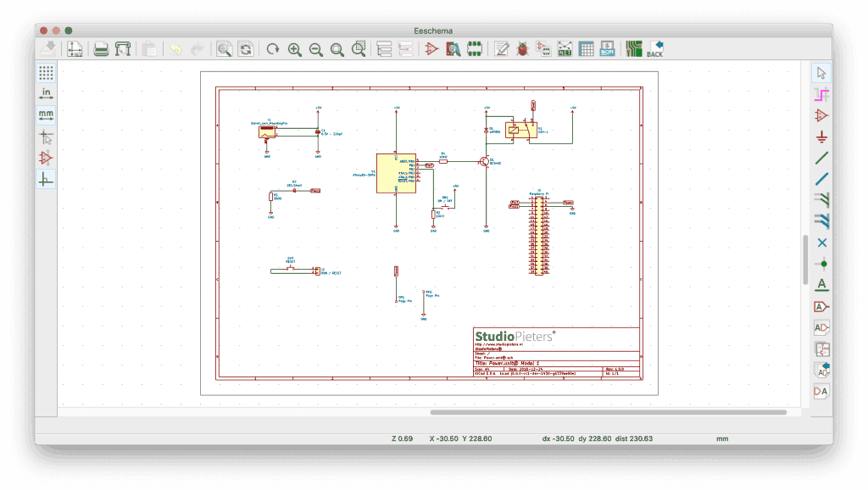Image resolution: width=868 pixels, height=491 pixels.
Task: Switch units to inches
Action: tap(46, 93)
